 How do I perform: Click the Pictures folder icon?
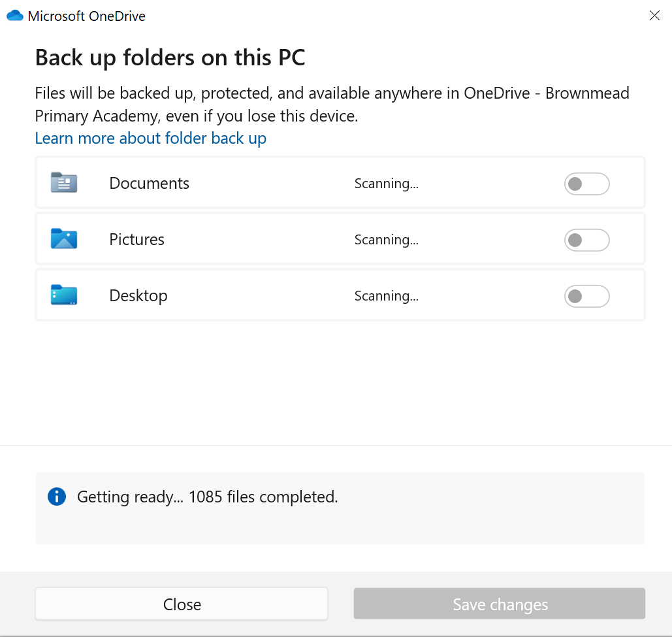pos(64,238)
